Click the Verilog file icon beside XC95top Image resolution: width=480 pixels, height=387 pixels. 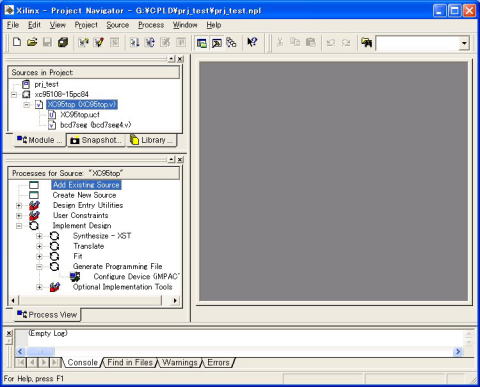(39, 105)
